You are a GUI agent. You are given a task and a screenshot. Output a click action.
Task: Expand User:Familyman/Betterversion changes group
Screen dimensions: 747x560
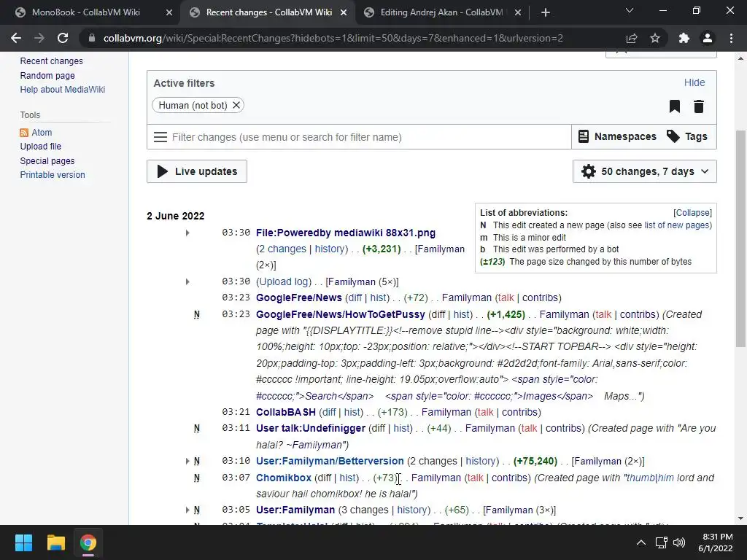pyautogui.click(x=187, y=461)
